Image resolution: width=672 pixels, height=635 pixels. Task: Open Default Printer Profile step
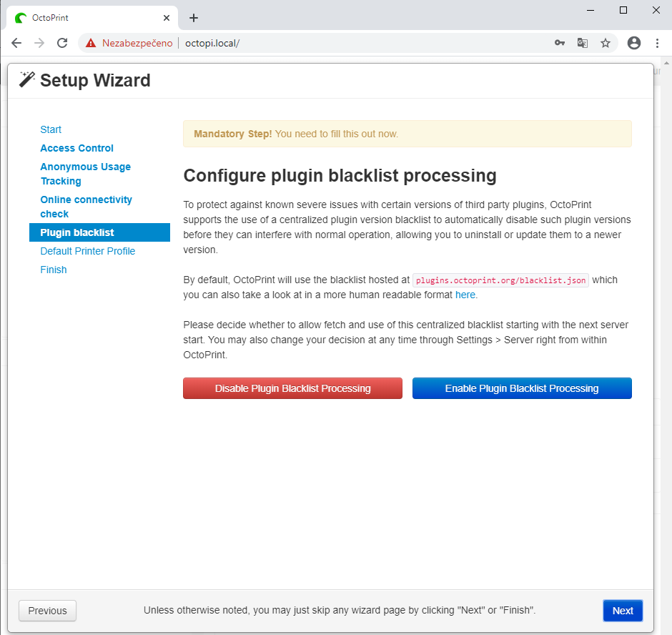(87, 251)
